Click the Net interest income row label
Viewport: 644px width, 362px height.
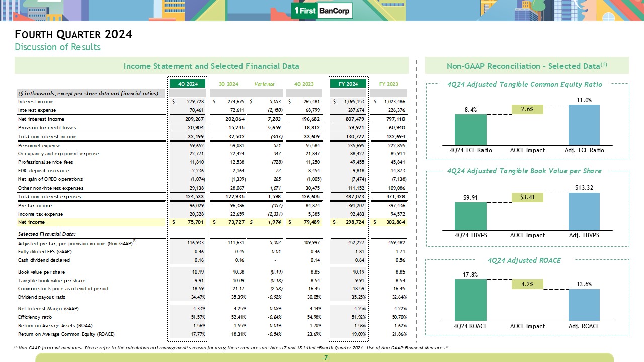(41, 119)
